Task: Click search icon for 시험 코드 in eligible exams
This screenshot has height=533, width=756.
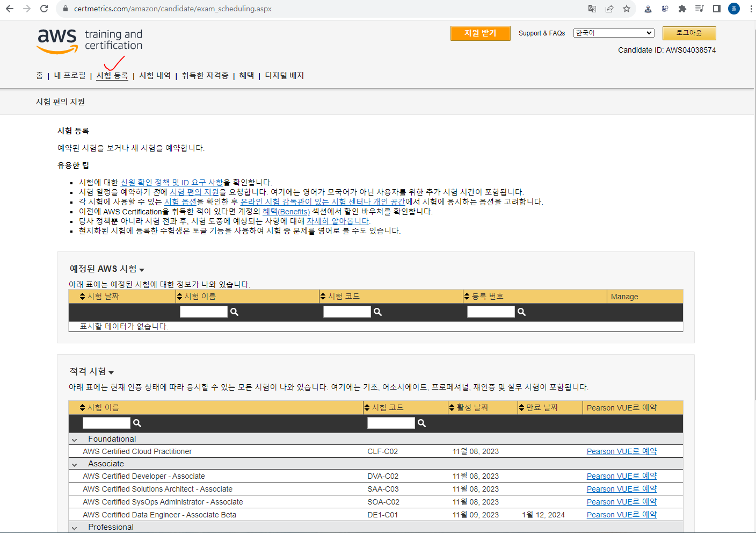Action: 421,423
